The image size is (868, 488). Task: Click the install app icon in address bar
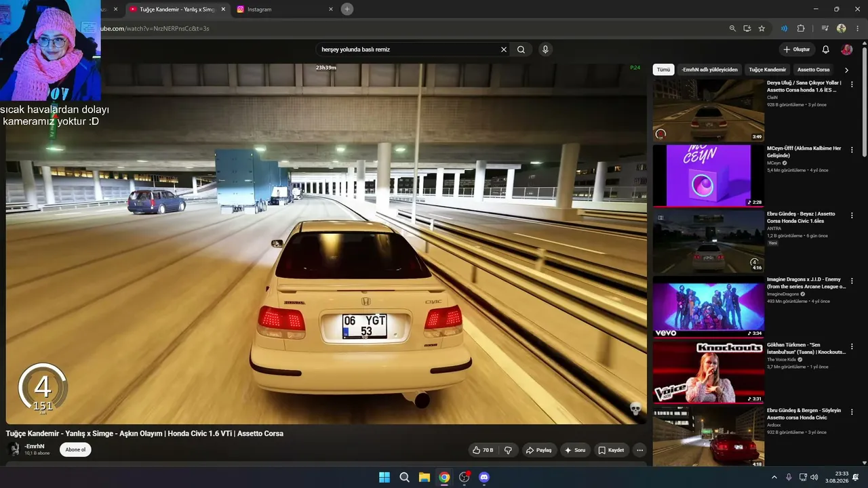(x=747, y=28)
